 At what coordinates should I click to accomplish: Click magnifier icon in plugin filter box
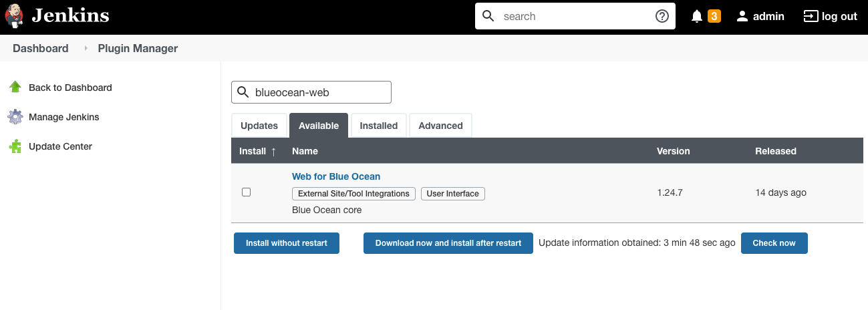(x=242, y=93)
